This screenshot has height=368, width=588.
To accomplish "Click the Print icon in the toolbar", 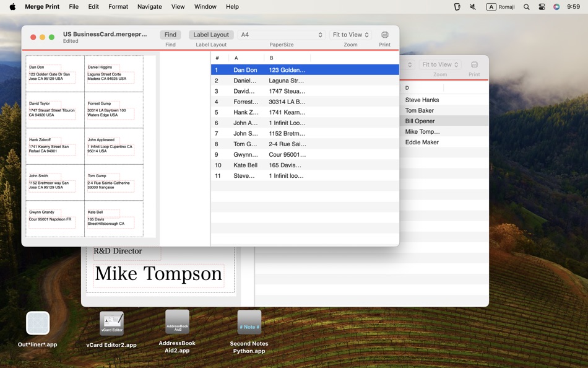I will click(384, 35).
